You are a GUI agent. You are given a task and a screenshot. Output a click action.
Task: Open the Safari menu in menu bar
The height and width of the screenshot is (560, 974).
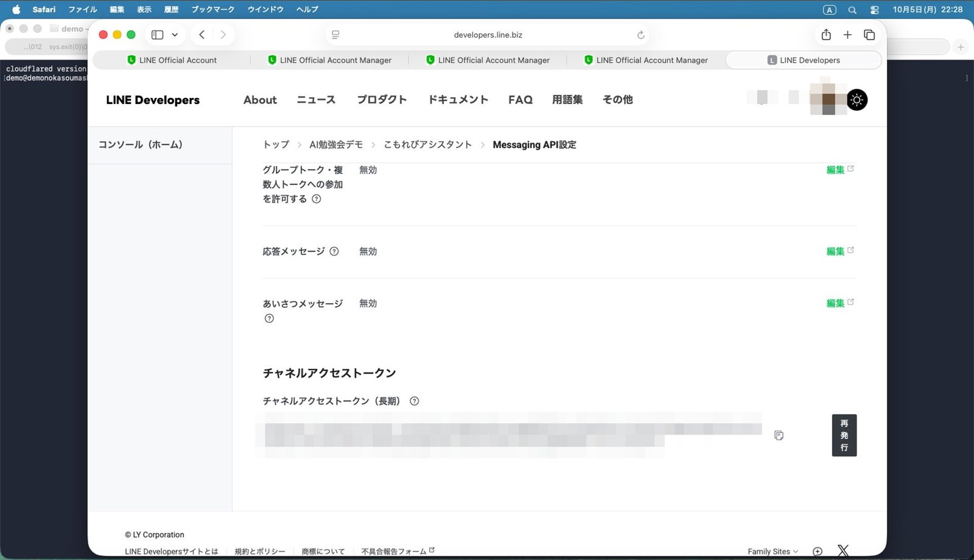[x=44, y=9]
